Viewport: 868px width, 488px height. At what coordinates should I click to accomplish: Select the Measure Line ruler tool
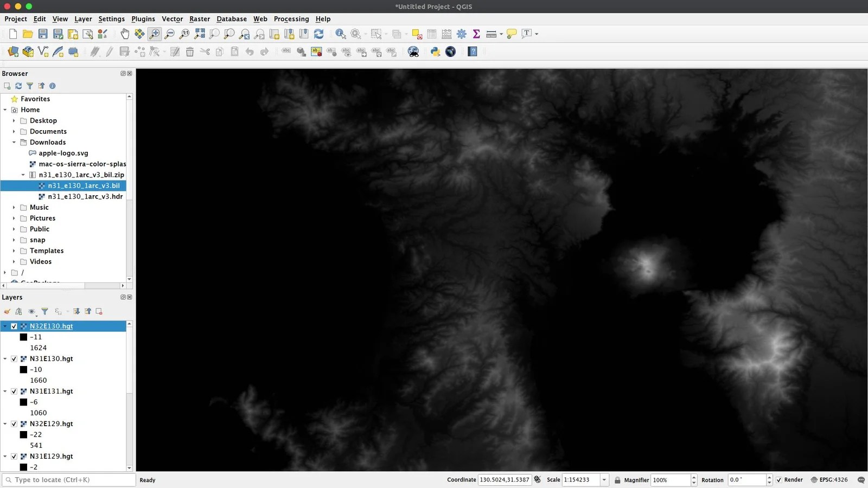(492, 34)
